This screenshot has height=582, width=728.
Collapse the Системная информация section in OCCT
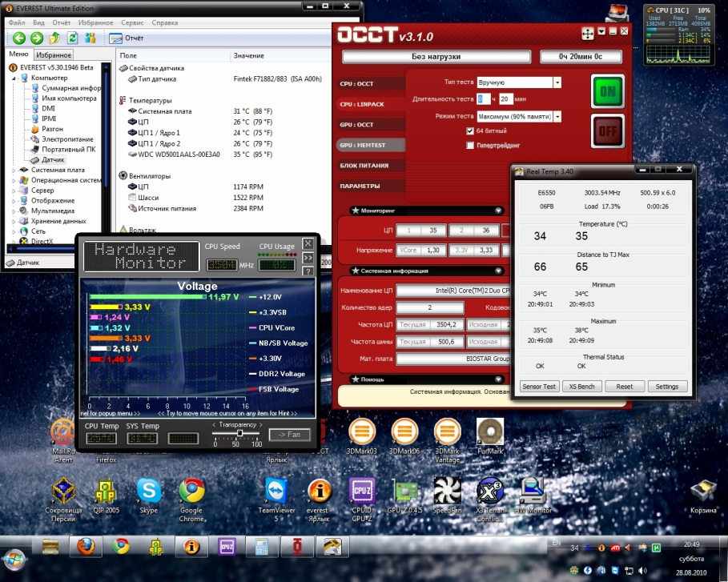(x=498, y=271)
